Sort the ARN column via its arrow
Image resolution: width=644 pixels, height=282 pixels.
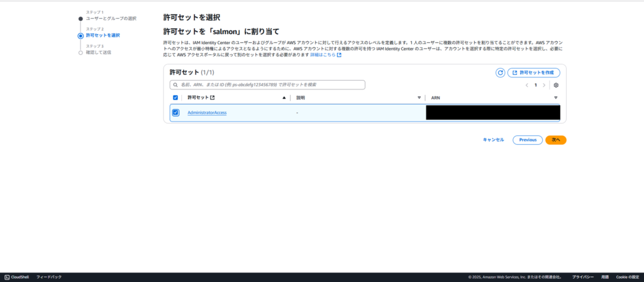(x=555, y=98)
